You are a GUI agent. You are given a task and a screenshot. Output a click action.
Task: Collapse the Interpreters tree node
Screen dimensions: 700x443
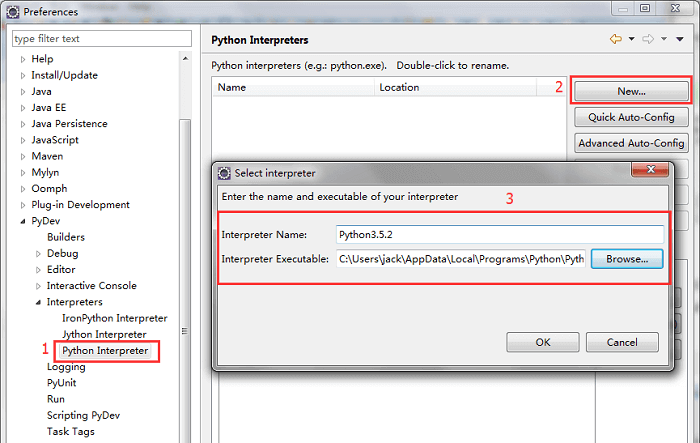click(37, 302)
